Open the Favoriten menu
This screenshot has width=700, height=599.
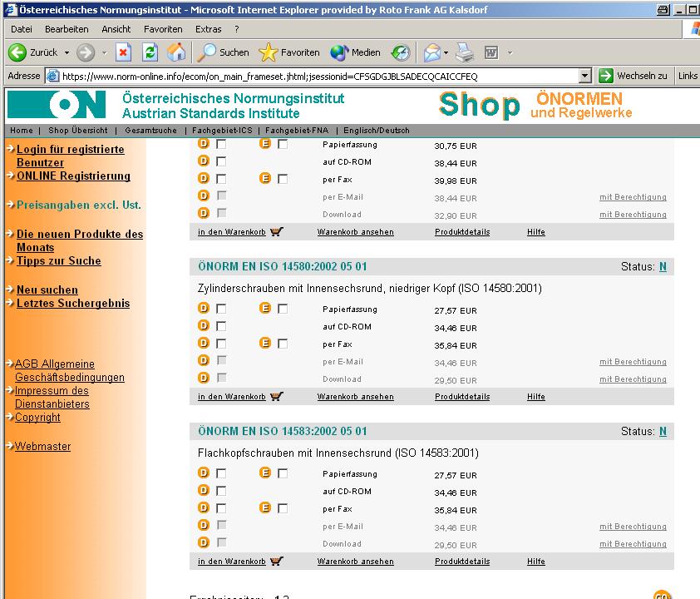[163, 29]
